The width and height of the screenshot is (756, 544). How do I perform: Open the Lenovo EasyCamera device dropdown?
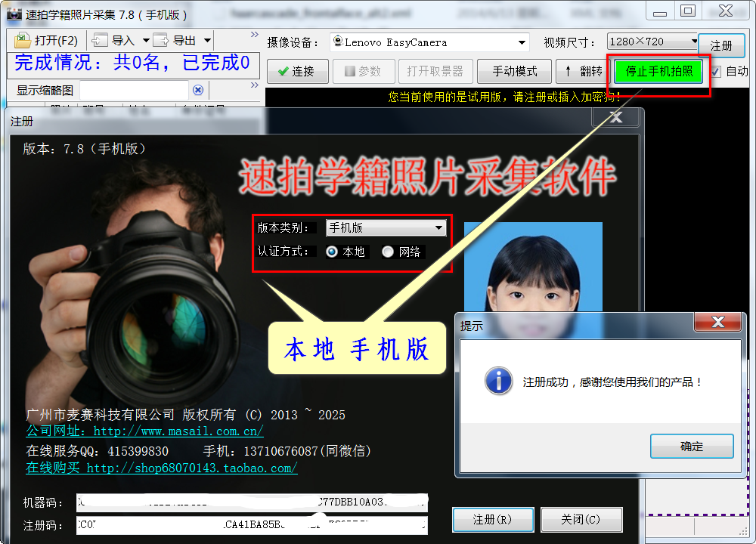(x=429, y=42)
